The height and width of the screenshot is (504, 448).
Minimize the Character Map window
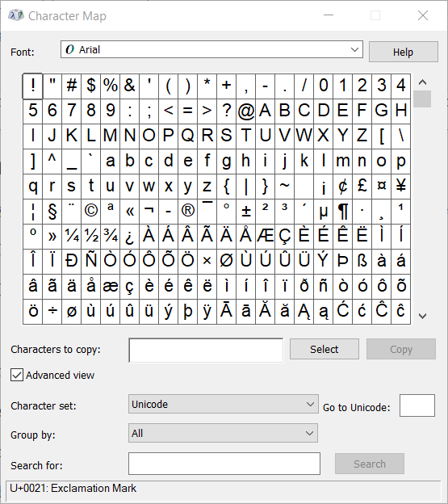point(329,15)
